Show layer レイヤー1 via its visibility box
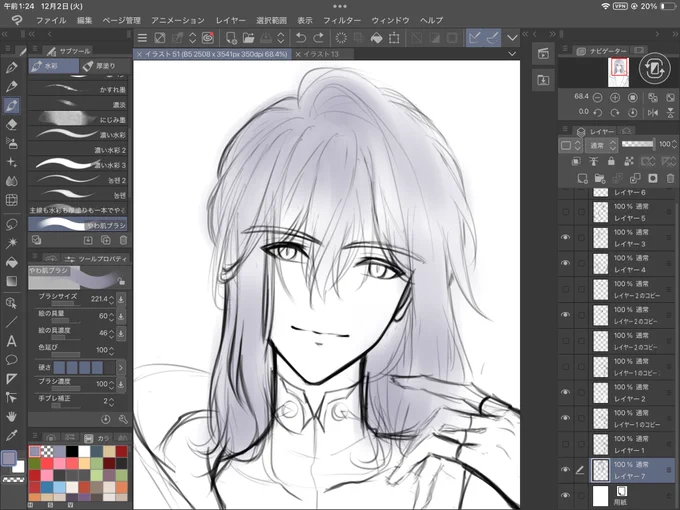Image resolution: width=680 pixels, height=510 pixels. [x=566, y=444]
